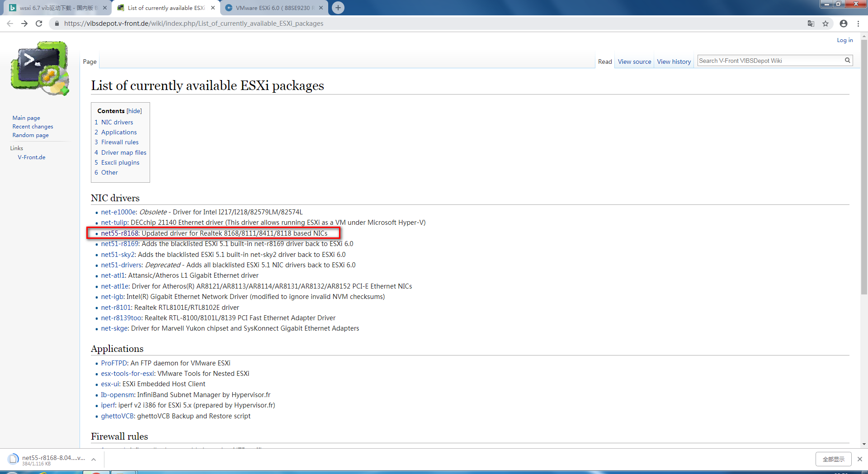Open the ghettoVCB link
868x474 pixels.
point(118,416)
